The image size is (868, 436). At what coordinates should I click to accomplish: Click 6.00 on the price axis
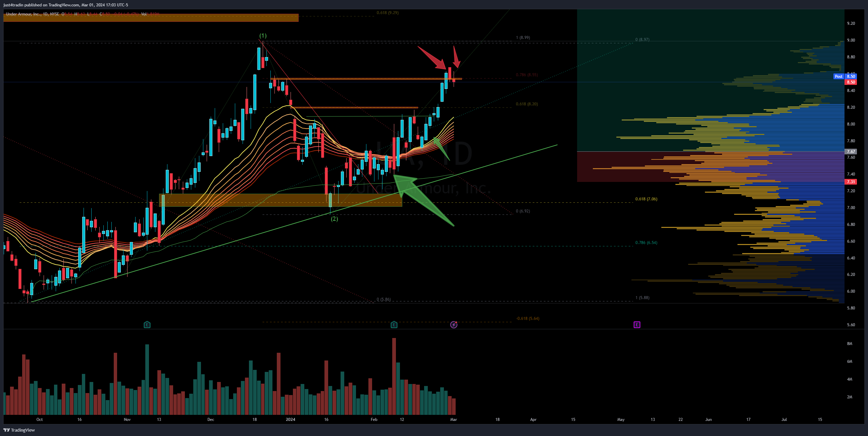pos(851,291)
